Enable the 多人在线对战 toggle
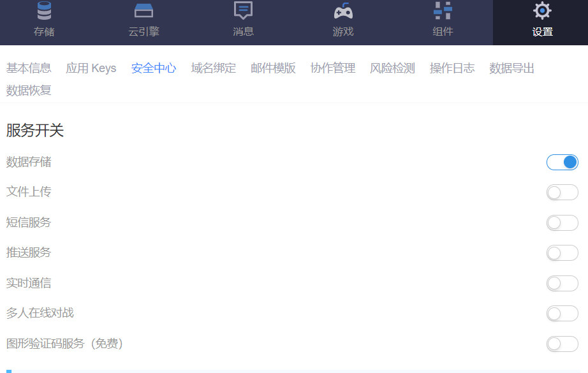Screen dimensions: 588x373 click(562, 314)
